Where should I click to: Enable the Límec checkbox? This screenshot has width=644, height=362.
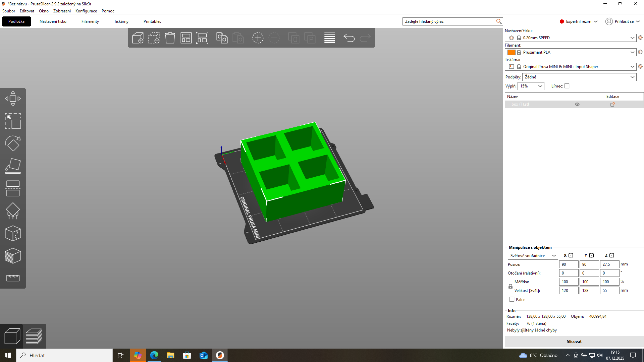(x=567, y=86)
